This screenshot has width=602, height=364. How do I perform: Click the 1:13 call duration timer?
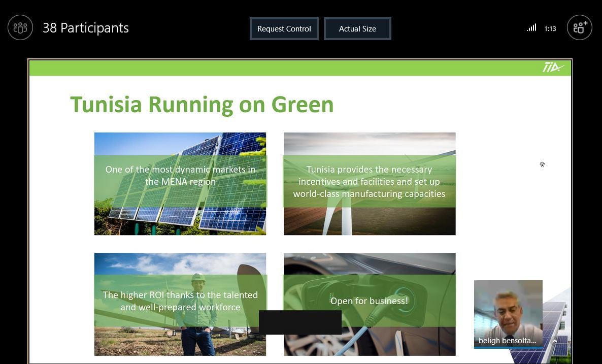click(550, 29)
